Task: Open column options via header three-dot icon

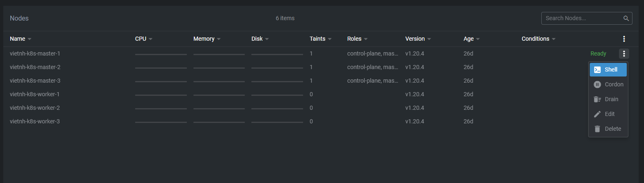Action: coord(624,39)
